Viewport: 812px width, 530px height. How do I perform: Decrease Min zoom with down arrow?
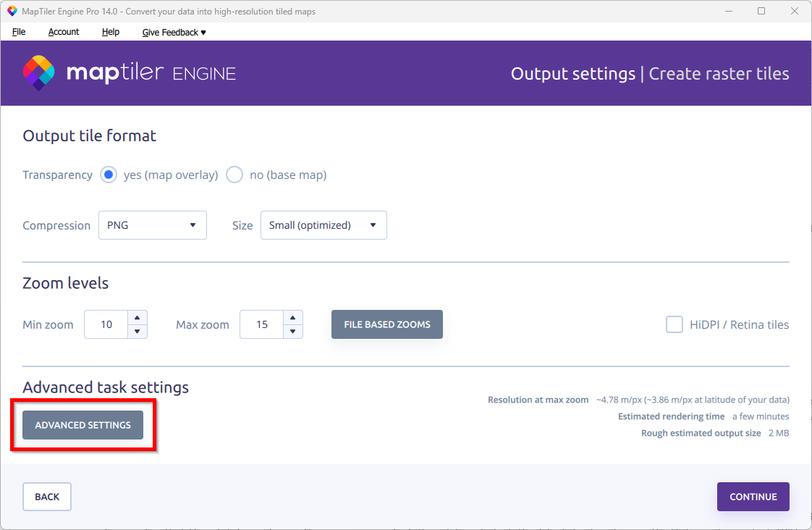coord(137,332)
